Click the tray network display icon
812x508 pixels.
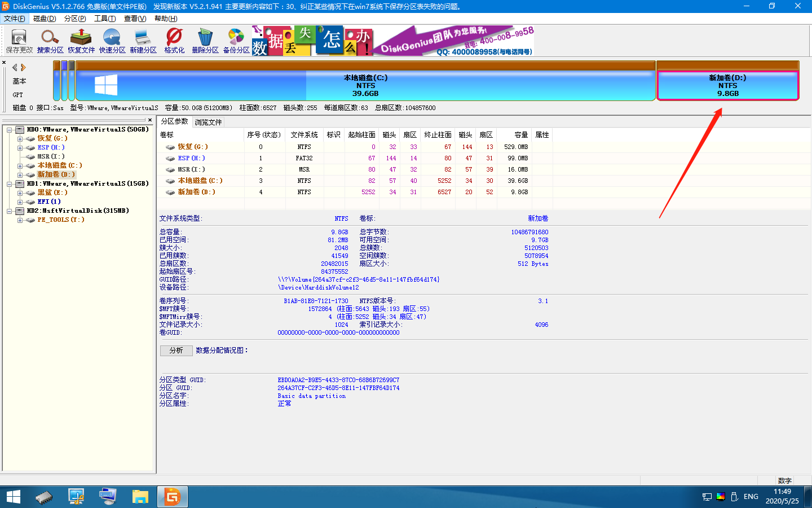coord(707,497)
